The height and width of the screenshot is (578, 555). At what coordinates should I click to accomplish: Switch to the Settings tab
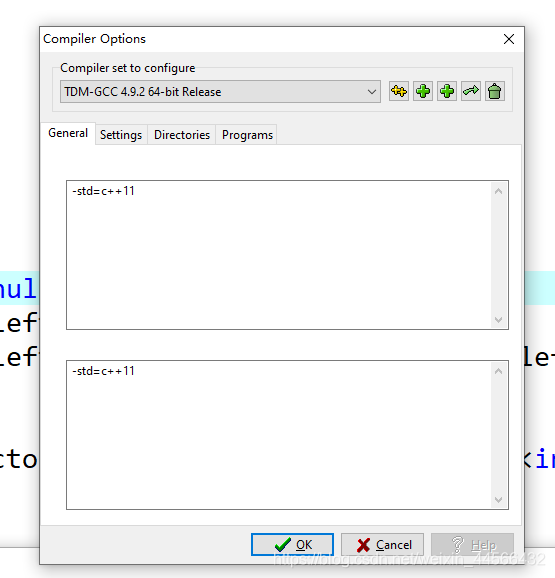121,135
